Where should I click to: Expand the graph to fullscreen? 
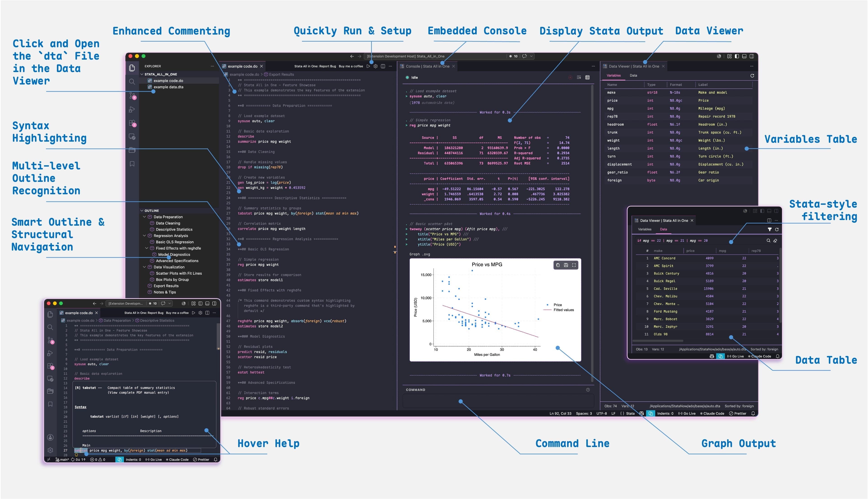(x=574, y=265)
